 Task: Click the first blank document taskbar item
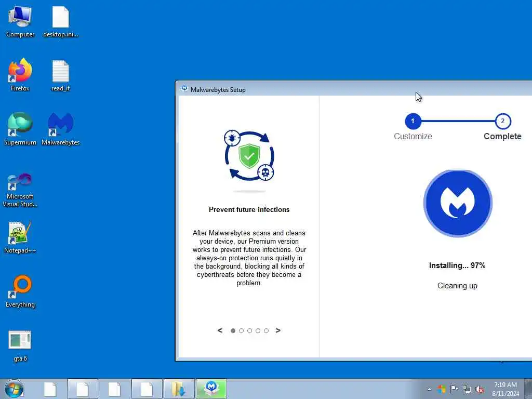(50, 389)
